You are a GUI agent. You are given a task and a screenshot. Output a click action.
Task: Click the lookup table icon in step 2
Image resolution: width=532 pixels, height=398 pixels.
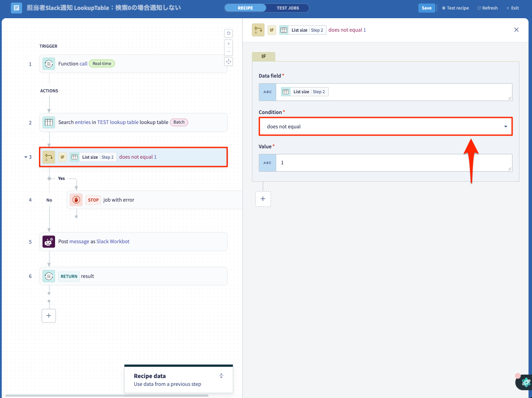(49, 122)
